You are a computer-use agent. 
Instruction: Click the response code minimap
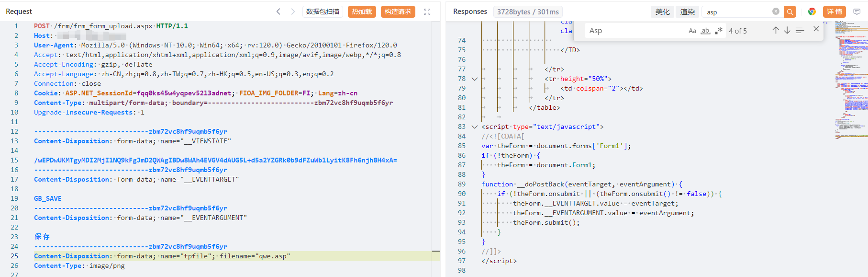pyautogui.click(x=852, y=79)
